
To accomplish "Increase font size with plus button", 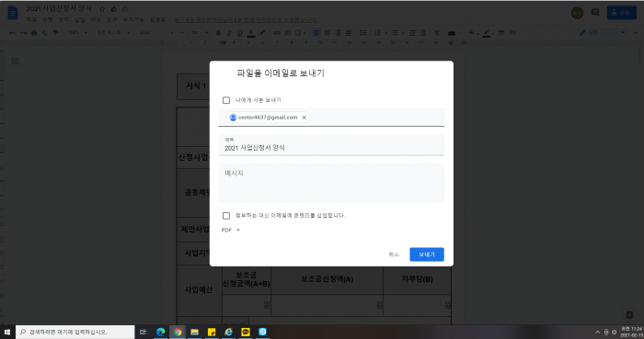I will coord(207,33).
